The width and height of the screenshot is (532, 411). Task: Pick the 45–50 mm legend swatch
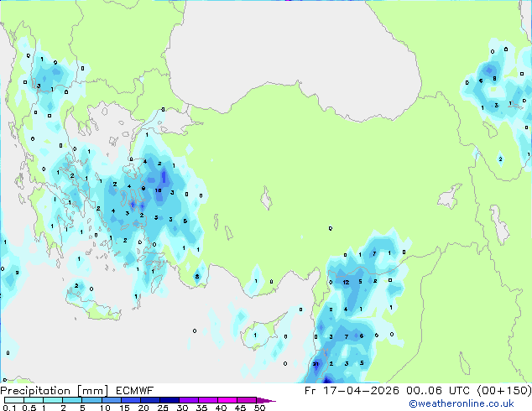click(x=247, y=400)
